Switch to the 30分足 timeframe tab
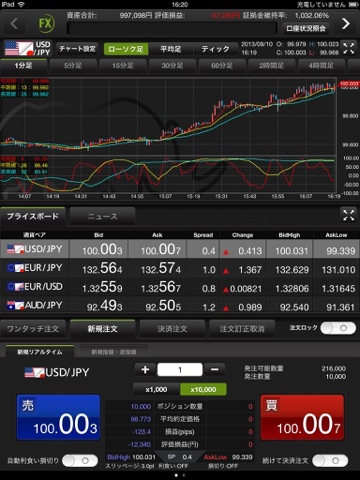360x480 pixels. (x=172, y=66)
